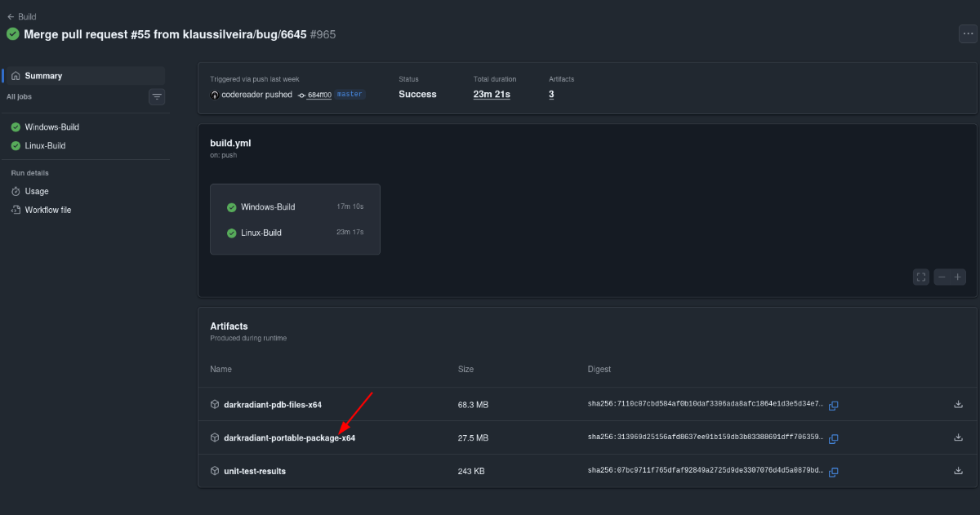This screenshot has height=515, width=980.
Task: Select Summary in the sidebar
Action: 43,76
